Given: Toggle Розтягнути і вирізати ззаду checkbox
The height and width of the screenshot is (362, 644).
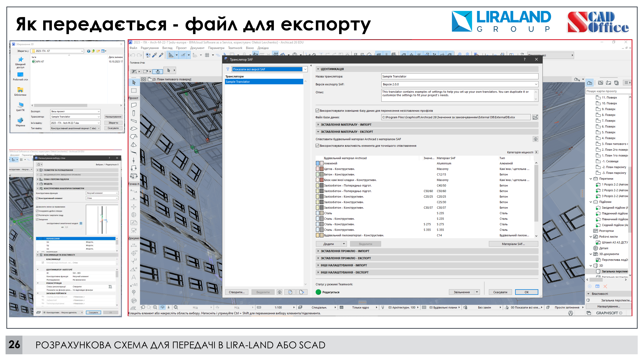Looking at the screenshot, I should [37, 215].
